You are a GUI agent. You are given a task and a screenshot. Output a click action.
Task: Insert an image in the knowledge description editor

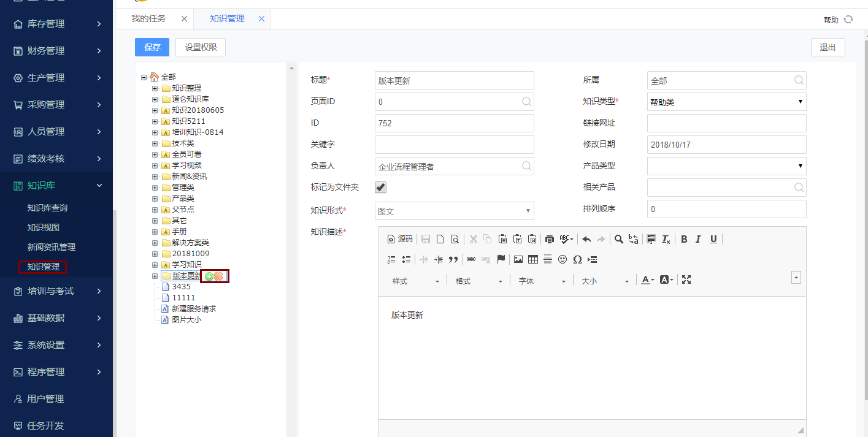coord(518,259)
